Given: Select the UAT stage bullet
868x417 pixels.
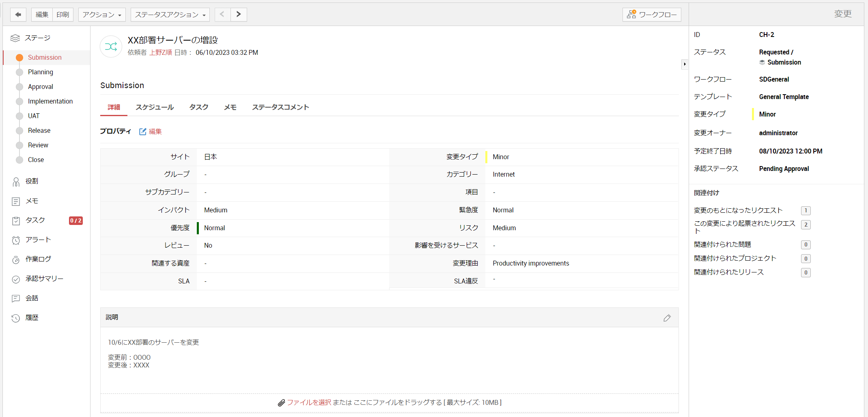Looking at the screenshot, I should [19, 116].
